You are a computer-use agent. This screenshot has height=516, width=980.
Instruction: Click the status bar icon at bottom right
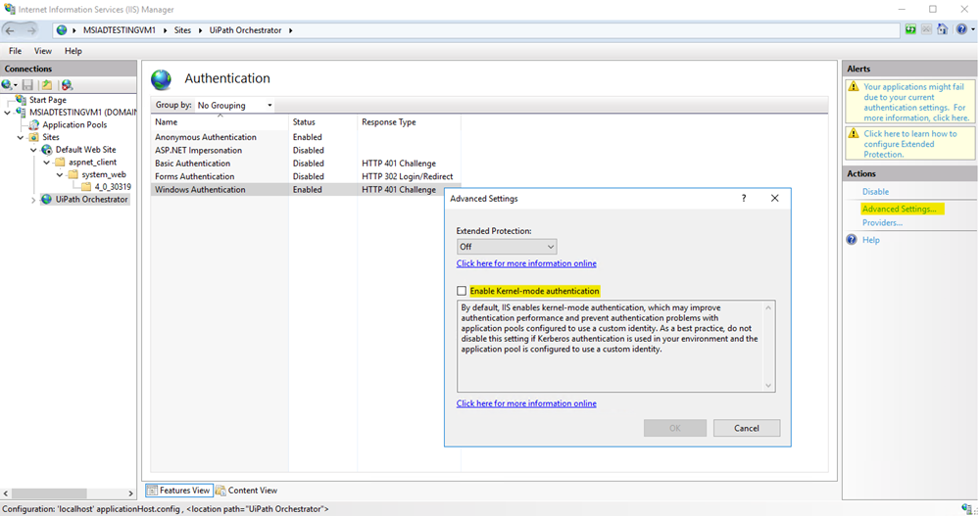click(x=967, y=509)
